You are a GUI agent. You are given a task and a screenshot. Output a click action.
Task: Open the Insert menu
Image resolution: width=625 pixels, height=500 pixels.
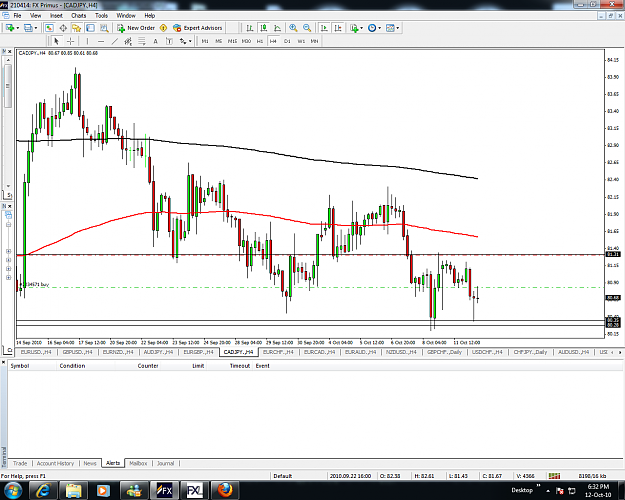pos(56,16)
